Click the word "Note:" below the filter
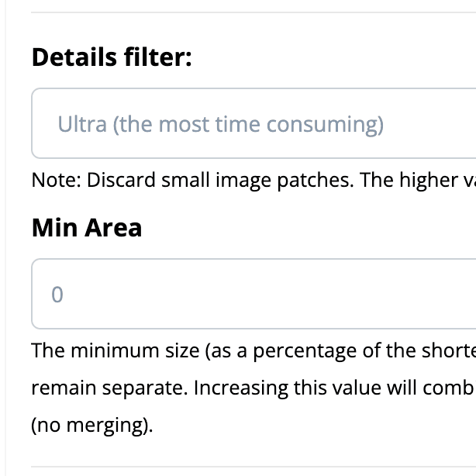The height and width of the screenshot is (476, 476). tap(56, 180)
